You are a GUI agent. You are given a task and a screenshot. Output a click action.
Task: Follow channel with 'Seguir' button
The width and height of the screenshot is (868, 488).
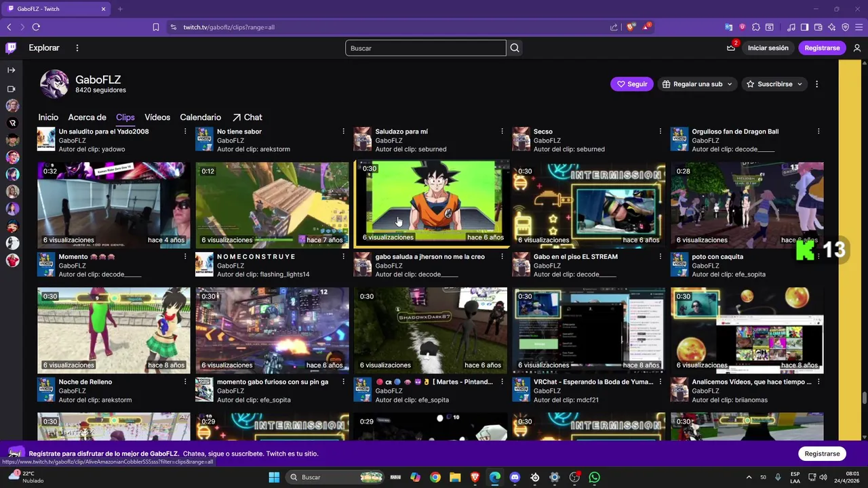632,84
